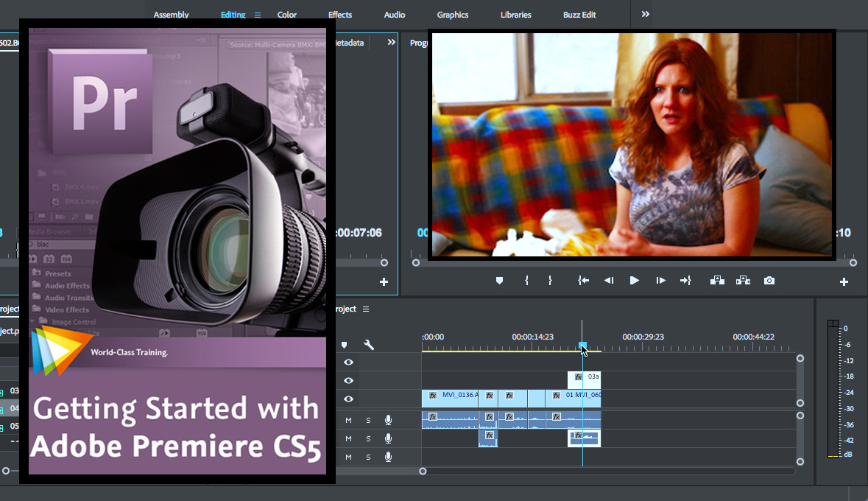Jump to the Out point
This screenshot has width=868, height=501.
pyautogui.click(x=686, y=281)
